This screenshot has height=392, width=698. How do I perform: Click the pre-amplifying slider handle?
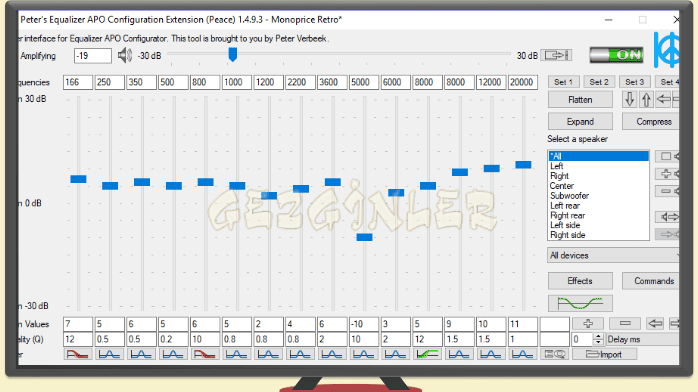[x=232, y=55]
